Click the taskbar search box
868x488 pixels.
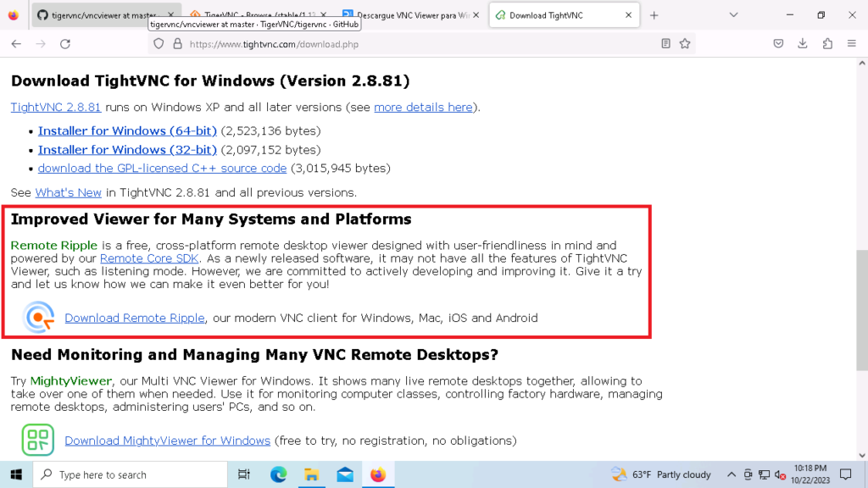(130, 474)
